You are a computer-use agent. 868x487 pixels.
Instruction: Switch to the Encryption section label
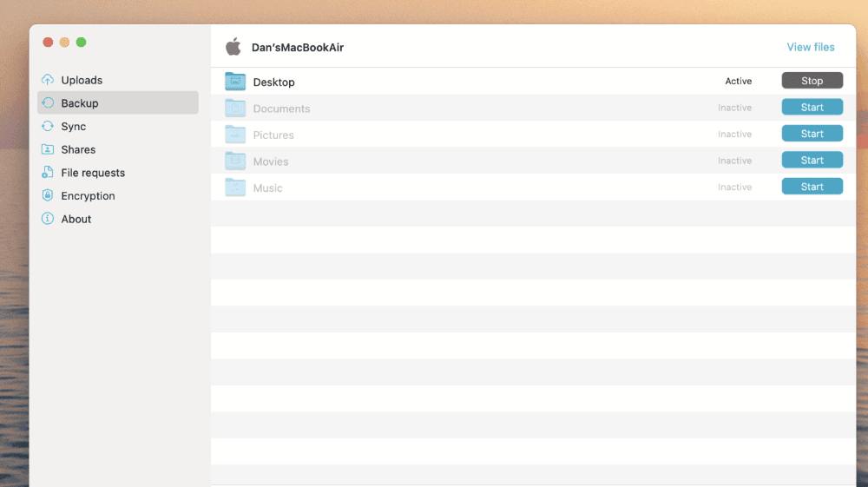point(88,196)
